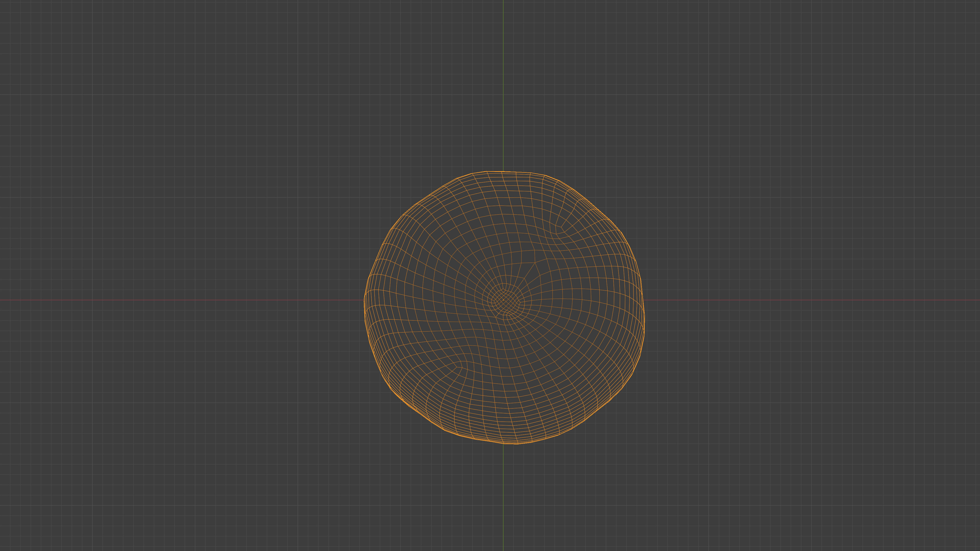
Task: Click the orange origin dot at mesh center
Action: tap(503, 300)
